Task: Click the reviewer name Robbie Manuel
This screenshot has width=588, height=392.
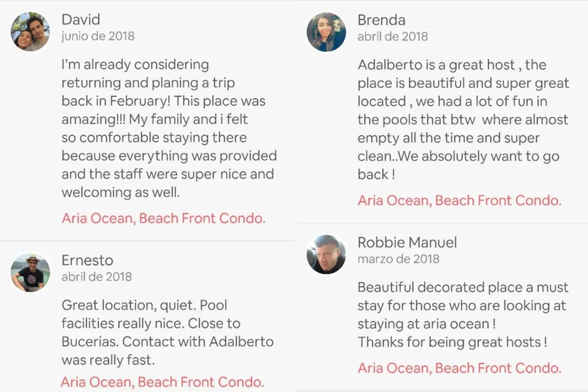Action: coord(407,242)
